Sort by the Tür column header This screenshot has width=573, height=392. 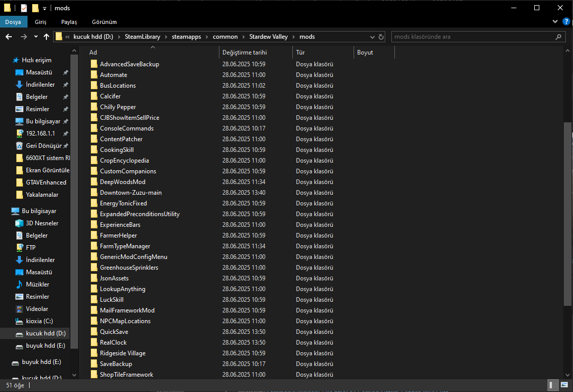[x=323, y=52]
